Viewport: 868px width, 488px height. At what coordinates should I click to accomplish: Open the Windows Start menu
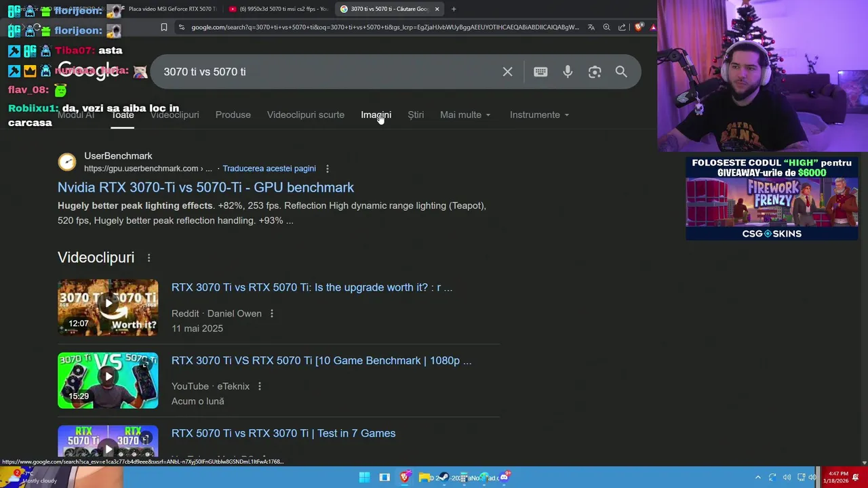tap(364, 477)
